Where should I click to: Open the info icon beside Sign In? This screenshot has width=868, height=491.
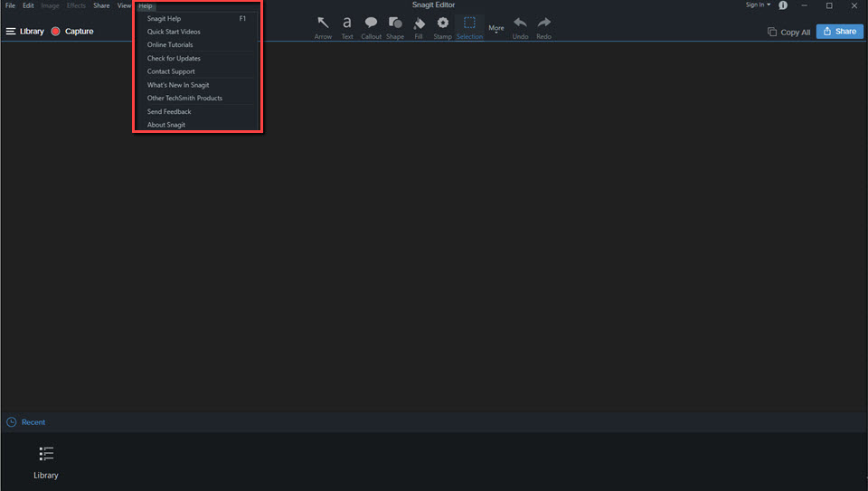pyautogui.click(x=783, y=5)
